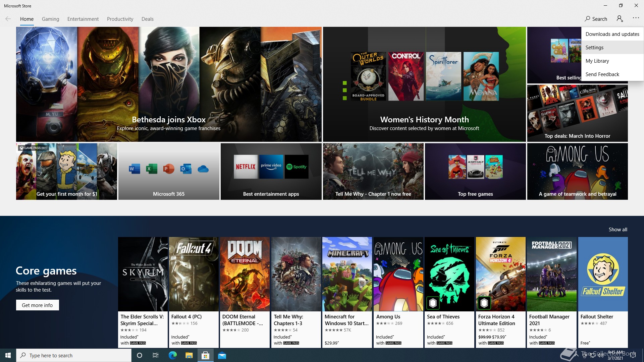Image resolution: width=644 pixels, height=362 pixels.
Task: Open the Search icon in header
Action: pos(596,19)
